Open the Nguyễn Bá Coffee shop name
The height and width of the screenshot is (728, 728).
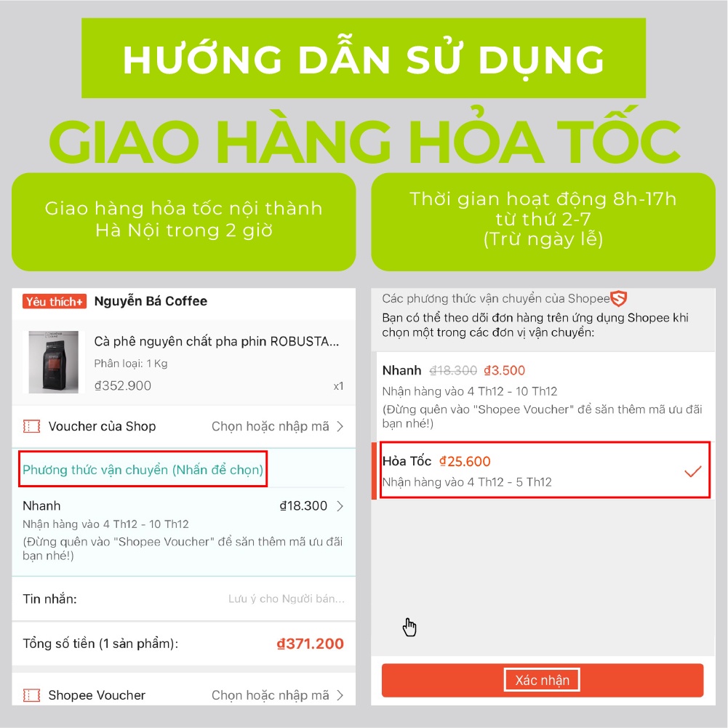[x=151, y=301]
